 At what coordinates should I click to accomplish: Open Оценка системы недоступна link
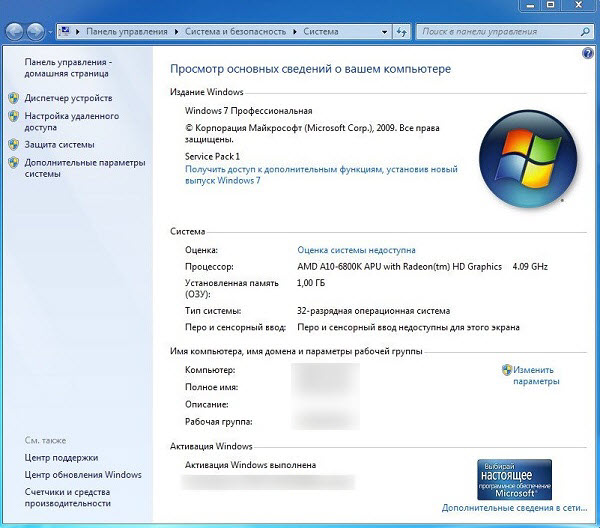[x=356, y=250]
